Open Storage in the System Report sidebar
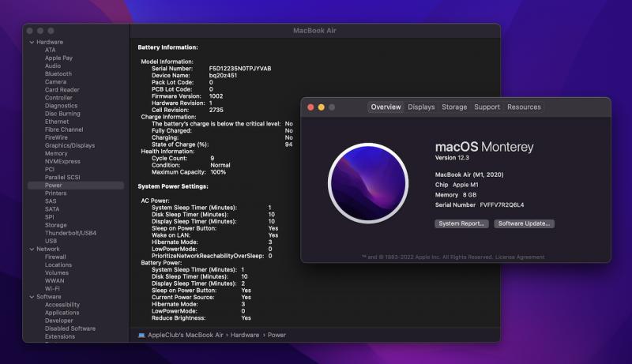Viewport: 632px width, 364px height. click(x=55, y=226)
